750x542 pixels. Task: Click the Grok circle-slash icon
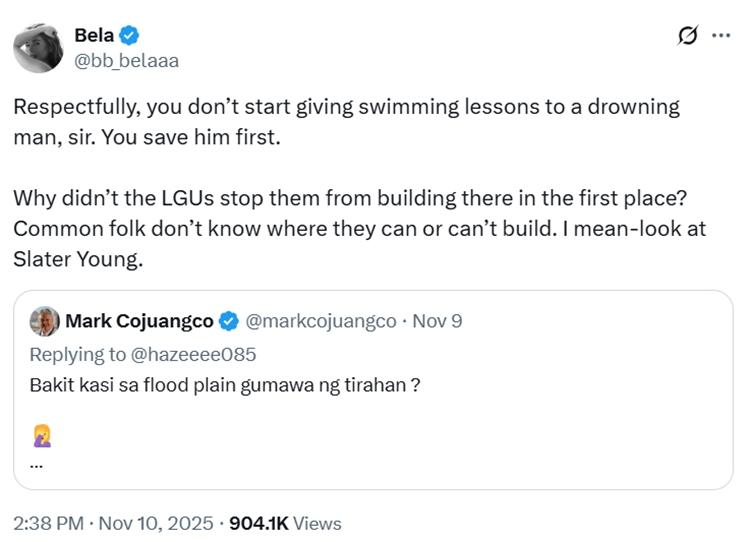(688, 36)
